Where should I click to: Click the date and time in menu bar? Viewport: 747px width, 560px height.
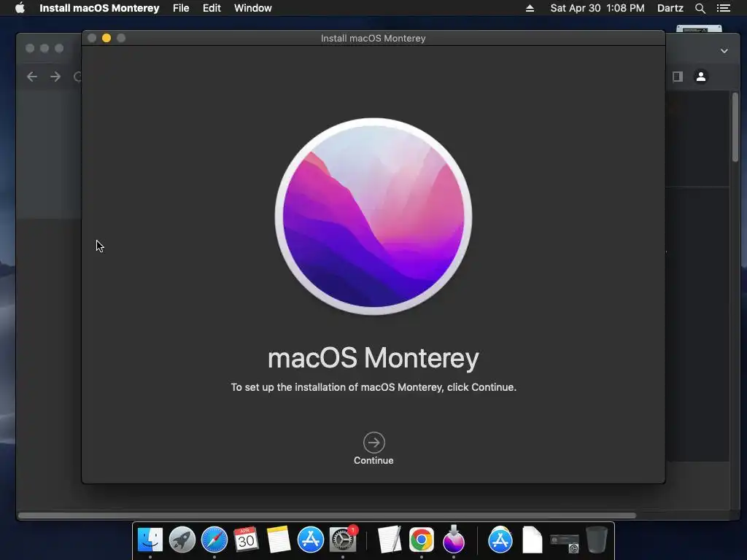pos(597,8)
